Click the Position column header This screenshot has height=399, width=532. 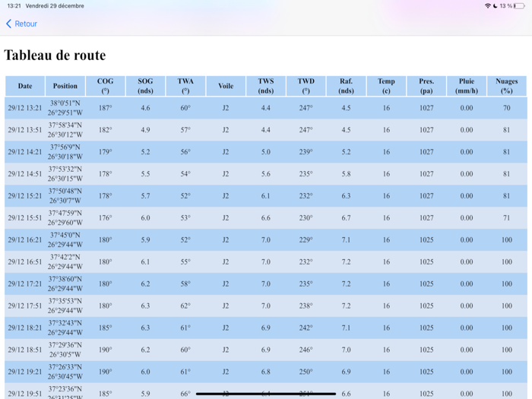point(65,86)
